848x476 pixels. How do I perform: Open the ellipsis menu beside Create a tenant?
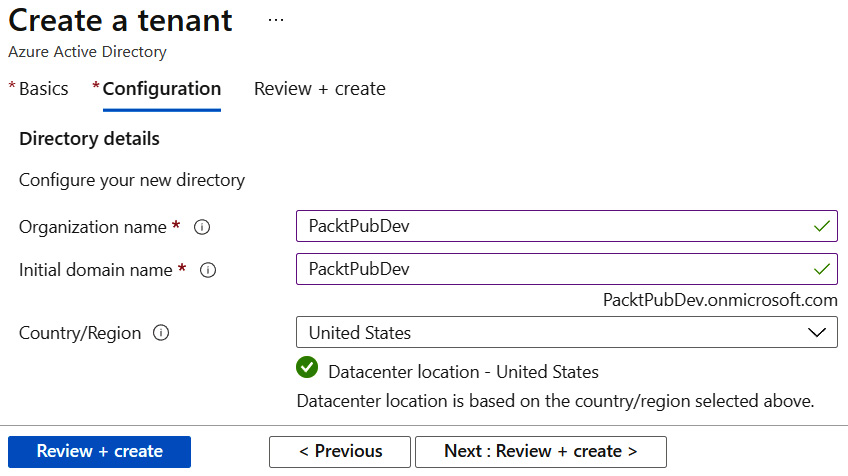click(276, 21)
